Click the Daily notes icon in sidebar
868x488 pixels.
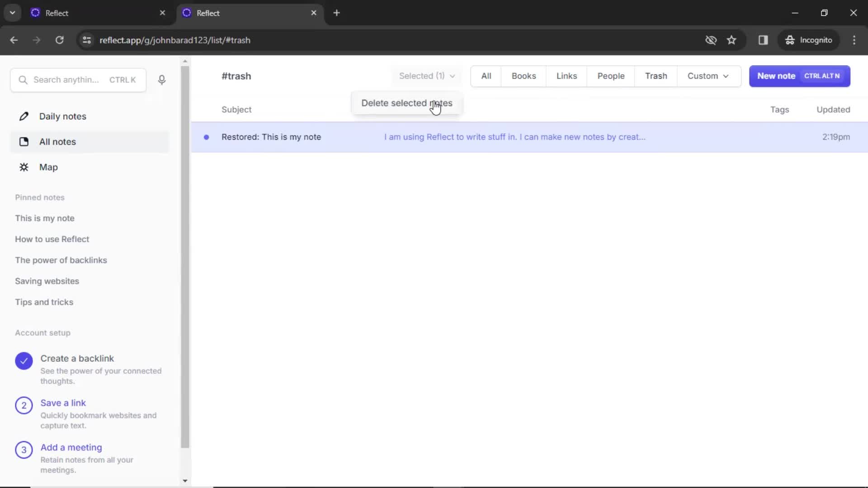(24, 116)
